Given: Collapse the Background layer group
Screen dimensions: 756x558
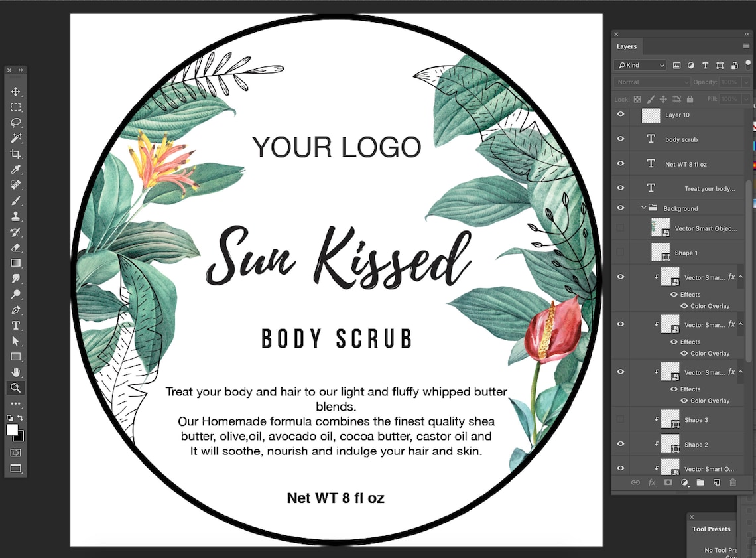Looking at the screenshot, I should click(x=643, y=207).
